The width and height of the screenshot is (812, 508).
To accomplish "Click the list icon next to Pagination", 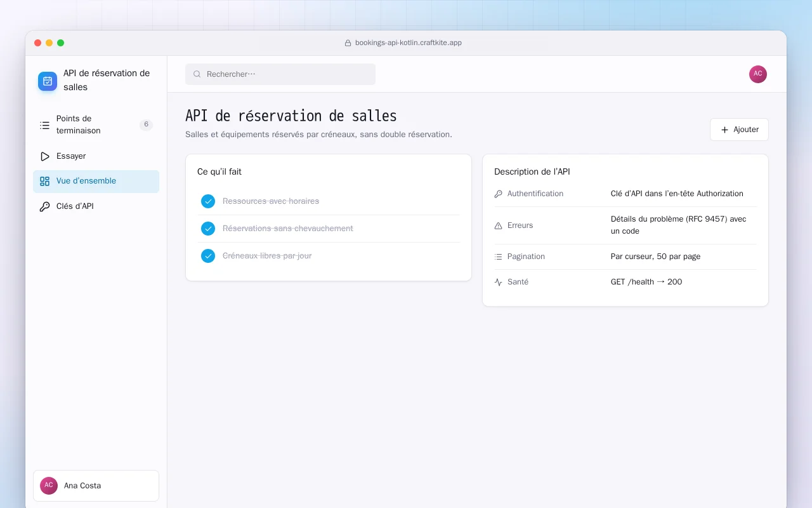I will (498, 257).
